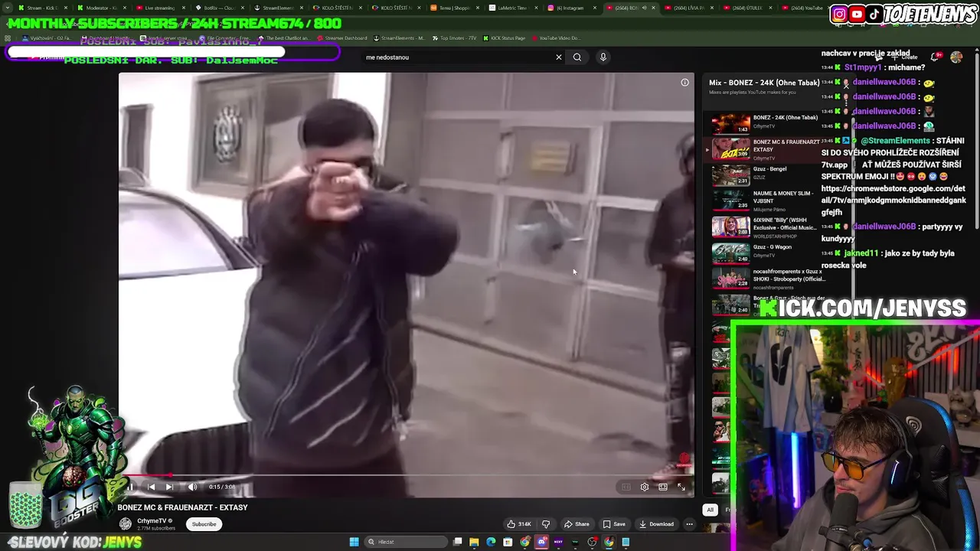Switch to theater mode

[x=663, y=487]
